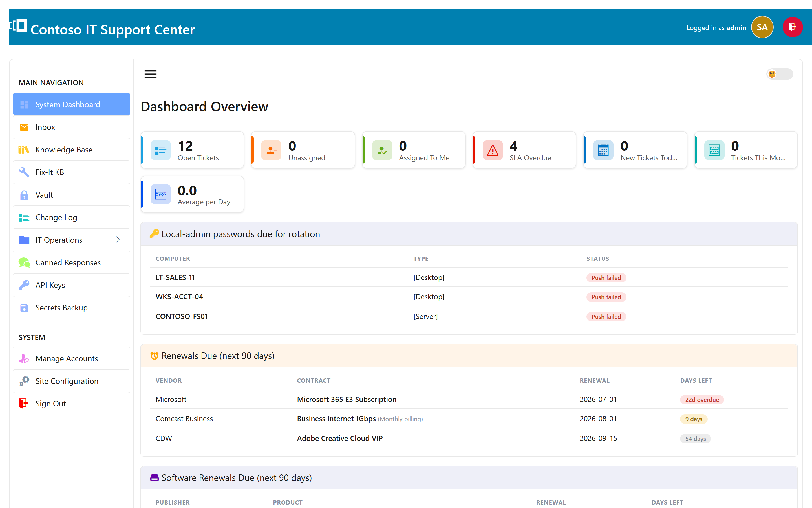Go to Secrets Backup
Image resolution: width=812 pixels, height=508 pixels.
[71, 308]
